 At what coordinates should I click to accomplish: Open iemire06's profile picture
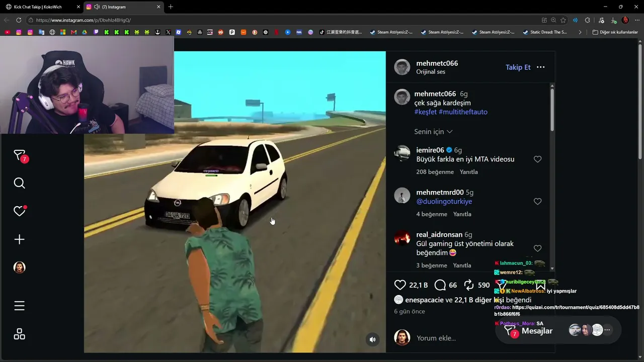(x=402, y=153)
